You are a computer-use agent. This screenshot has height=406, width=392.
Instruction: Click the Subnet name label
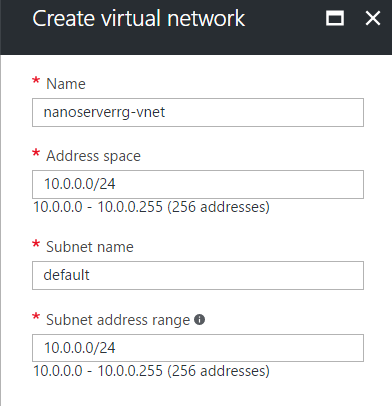coord(90,247)
